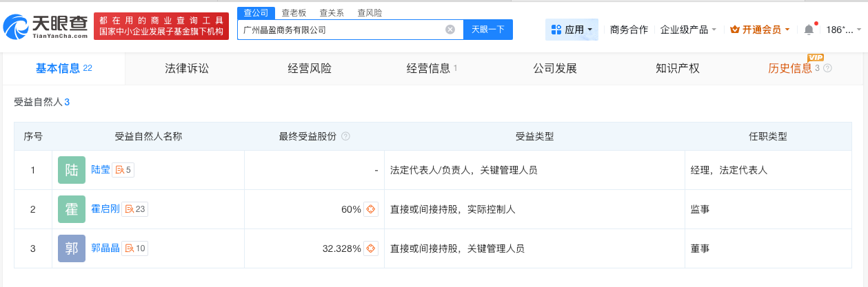Open the account menu 186*...
Screen dimensions: 868x287
(843, 30)
